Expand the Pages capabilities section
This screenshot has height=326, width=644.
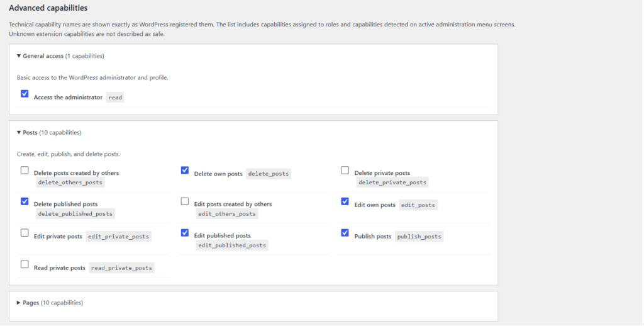(50, 303)
